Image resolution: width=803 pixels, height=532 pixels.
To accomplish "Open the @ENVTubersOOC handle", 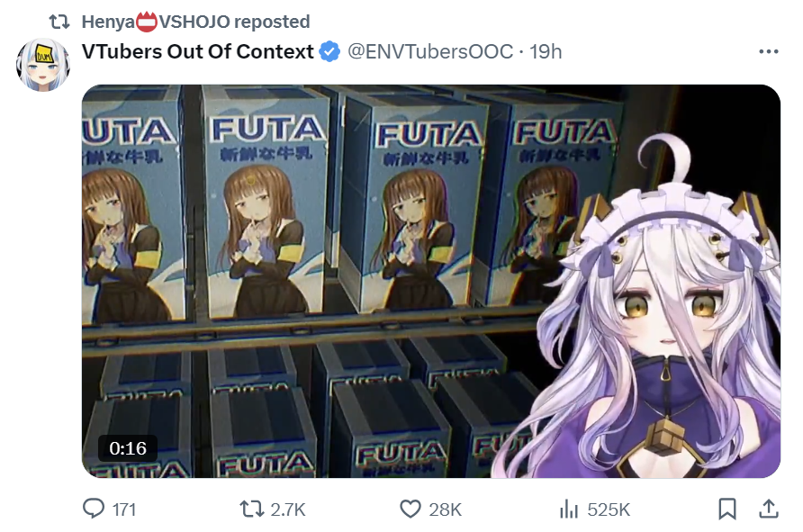I will pos(430,51).
